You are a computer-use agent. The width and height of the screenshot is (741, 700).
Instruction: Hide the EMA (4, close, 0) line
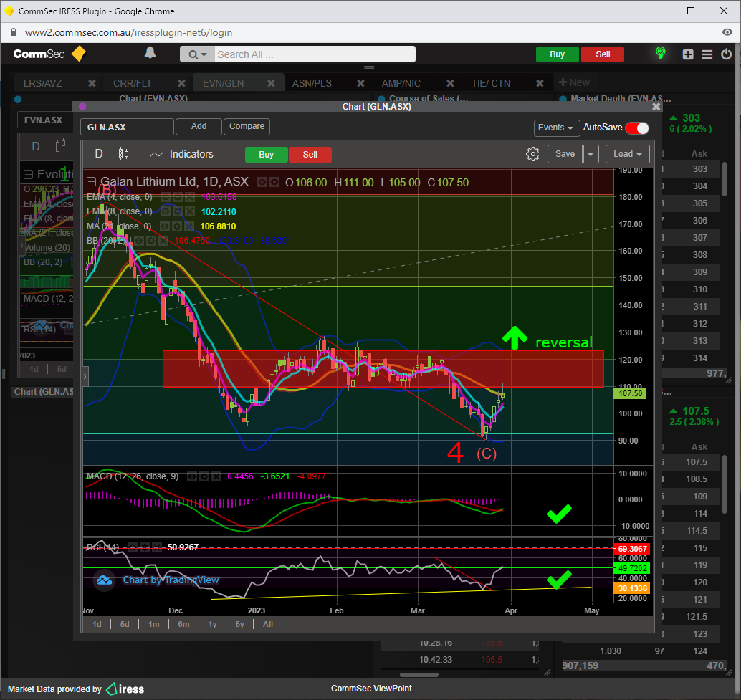click(166, 197)
